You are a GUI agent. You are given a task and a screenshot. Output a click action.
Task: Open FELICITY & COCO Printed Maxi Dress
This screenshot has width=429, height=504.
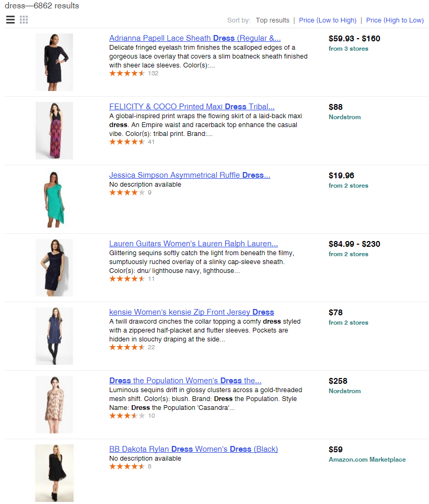[x=192, y=107]
